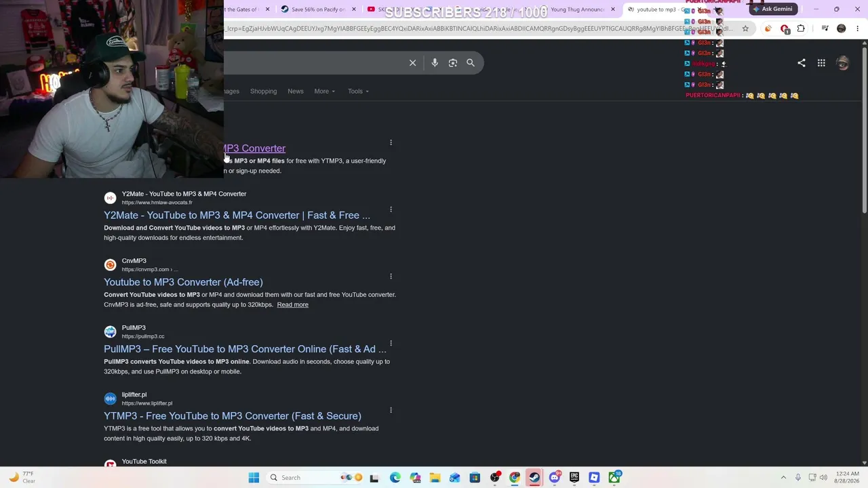The height and width of the screenshot is (488, 868).
Task: Open Chrome media controls icon
Action: coord(825,28)
